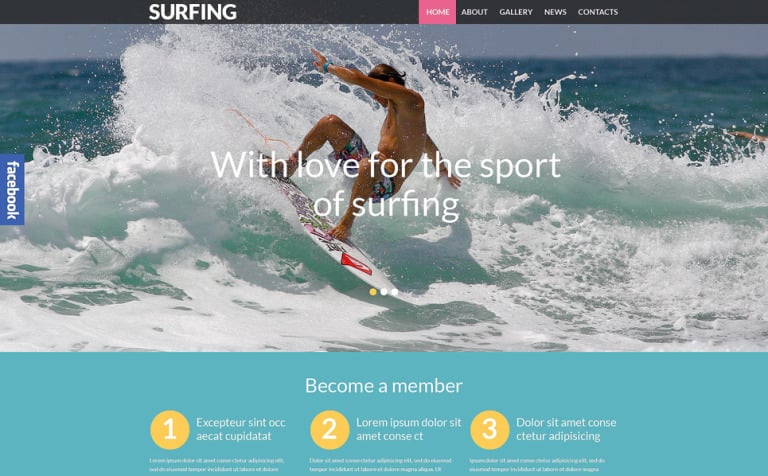
Task: Click the 'Lorem ipsum dolor sit amet' heading
Action: point(408,429)
